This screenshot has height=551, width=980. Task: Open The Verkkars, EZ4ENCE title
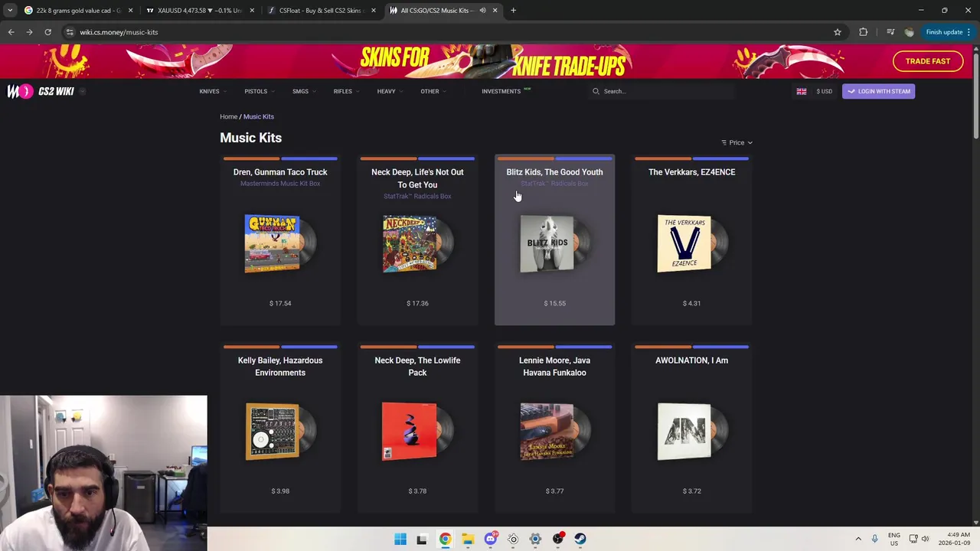coord(691,172)
